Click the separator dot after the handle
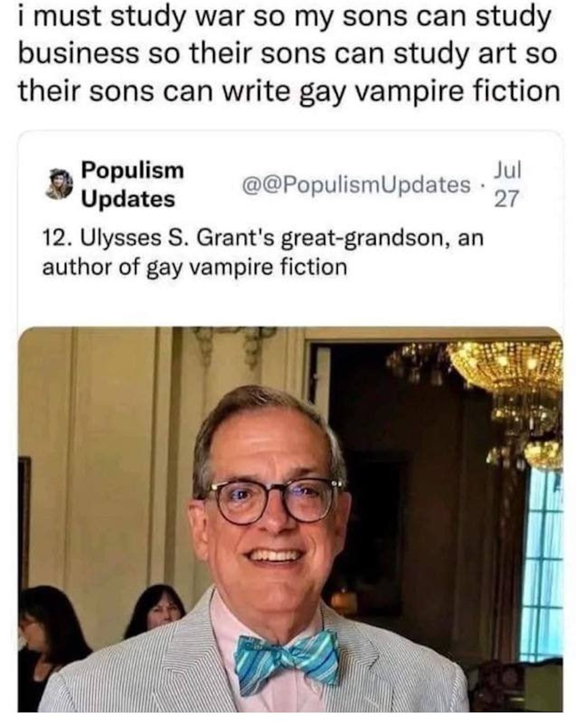The height and width of the screenshot is (728, 576). pos(483,185)
